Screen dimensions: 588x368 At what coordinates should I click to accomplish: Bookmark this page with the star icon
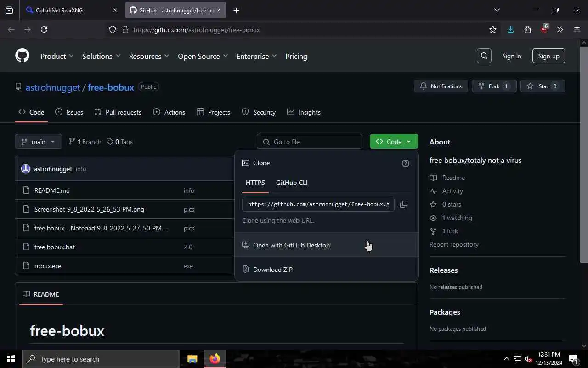point(493,29)
